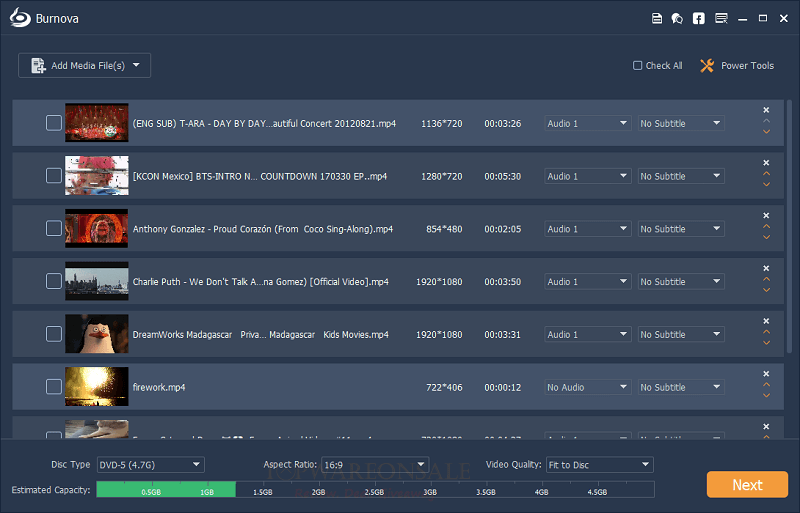
Task: Open Power Tools
Action: (737, 65)
